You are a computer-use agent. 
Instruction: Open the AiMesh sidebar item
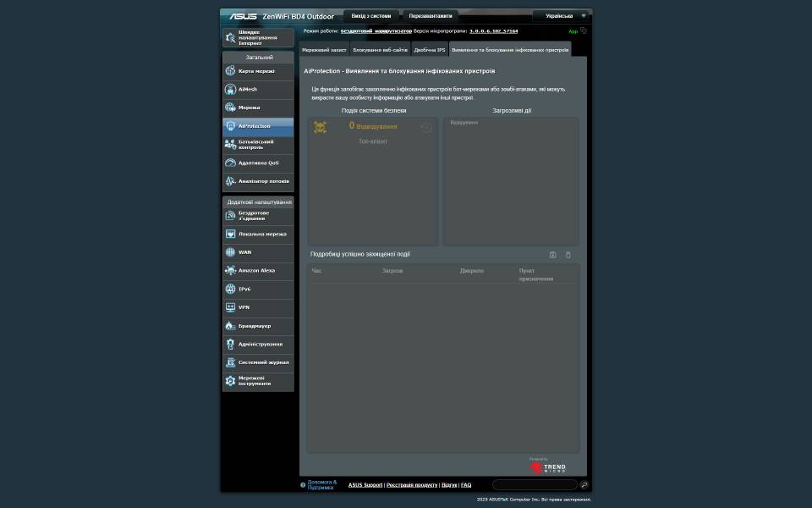[258, 89]
